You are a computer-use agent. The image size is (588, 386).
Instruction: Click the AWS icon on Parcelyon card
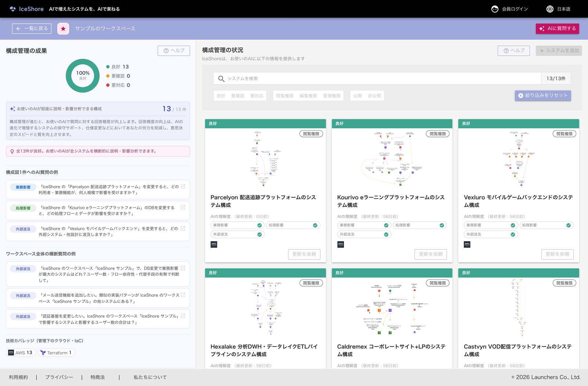[214, 244]
